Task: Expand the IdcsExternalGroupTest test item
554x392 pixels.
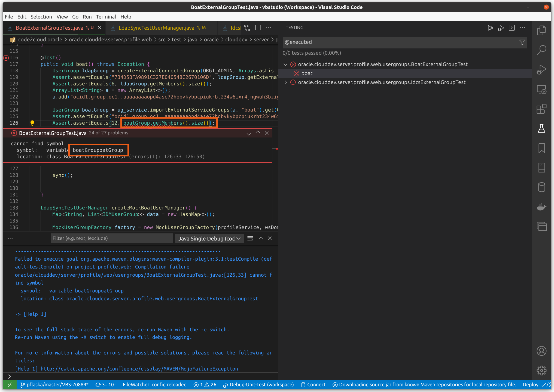Action: coord(286,82)
